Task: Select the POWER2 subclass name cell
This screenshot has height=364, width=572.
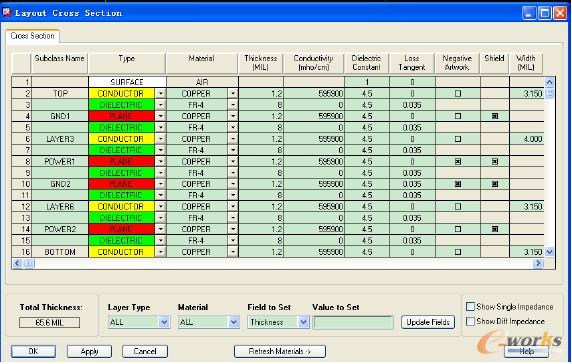Action: pos(60,229)
